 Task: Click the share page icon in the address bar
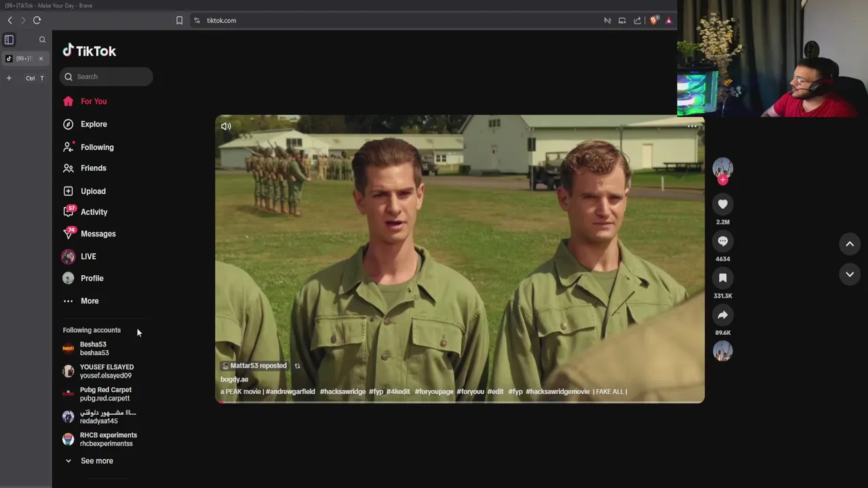coord(637,20)
